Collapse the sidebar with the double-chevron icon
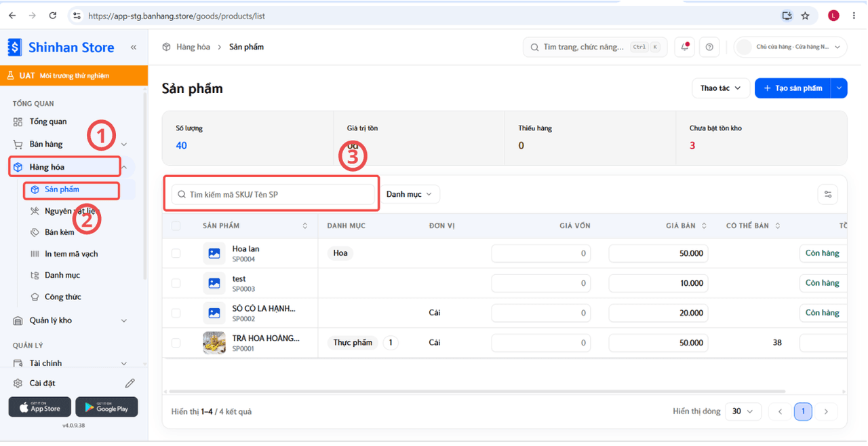The image size is (868, 446). pos(134,48)
